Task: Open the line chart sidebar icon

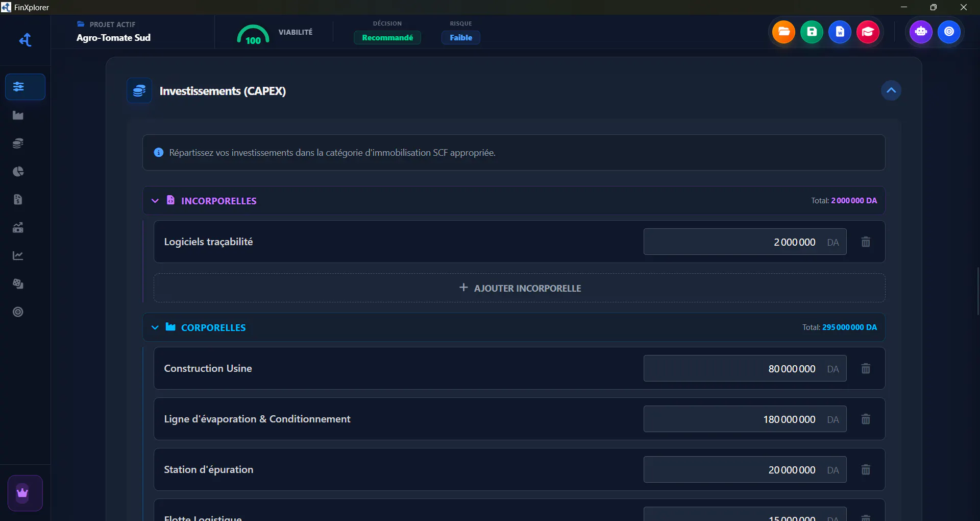Action: 18,256
